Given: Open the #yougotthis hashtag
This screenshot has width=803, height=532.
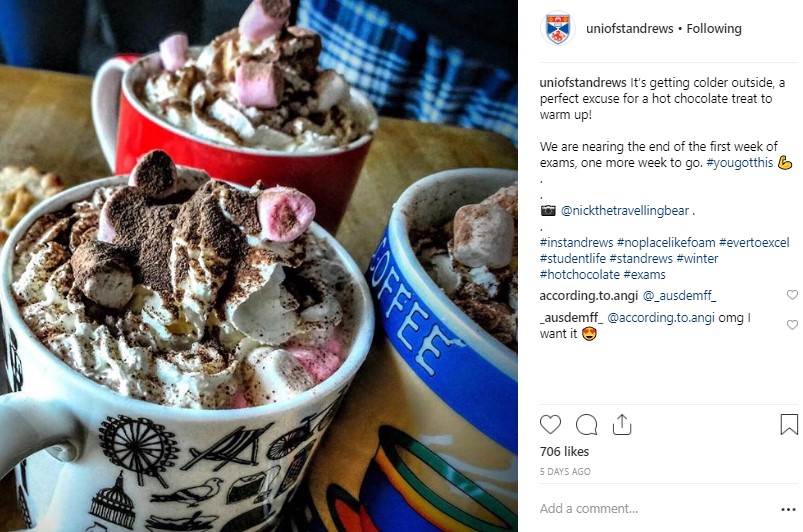Looking at the screenshot, I should click(739, 163).
